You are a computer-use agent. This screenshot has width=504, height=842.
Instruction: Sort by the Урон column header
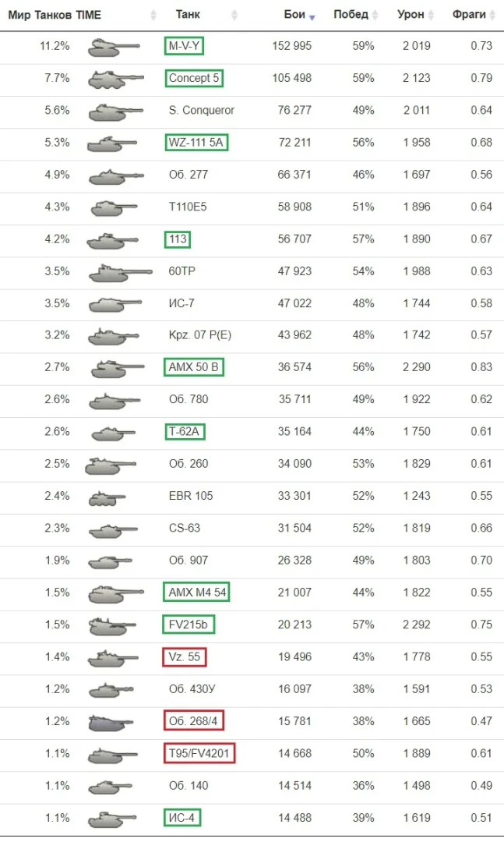point(411,15)
